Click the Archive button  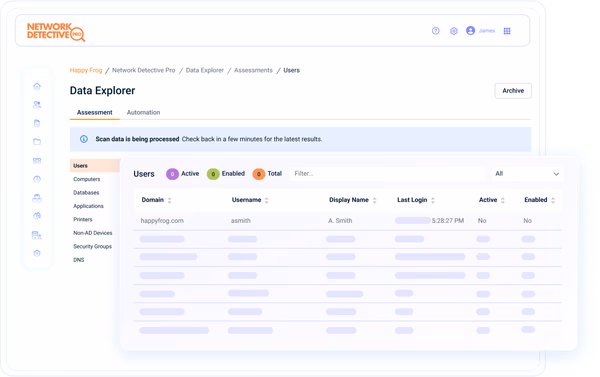tap(513, 91)
